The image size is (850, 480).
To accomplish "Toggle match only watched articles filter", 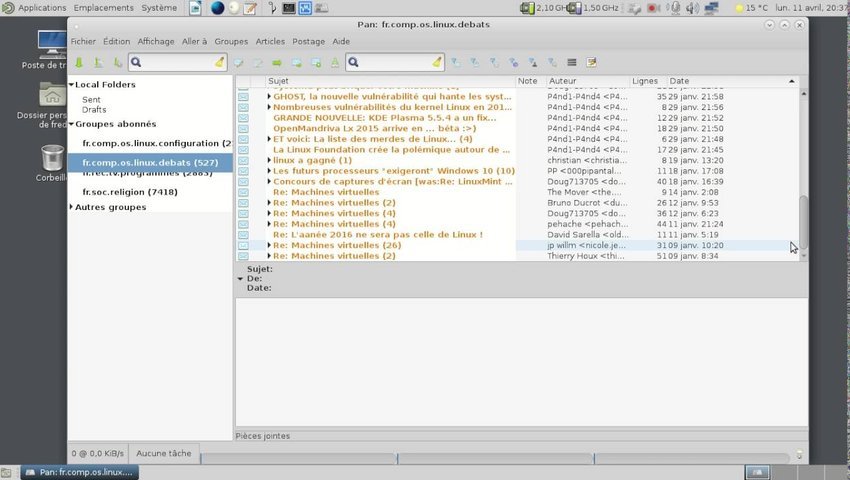I will [552, 63].
